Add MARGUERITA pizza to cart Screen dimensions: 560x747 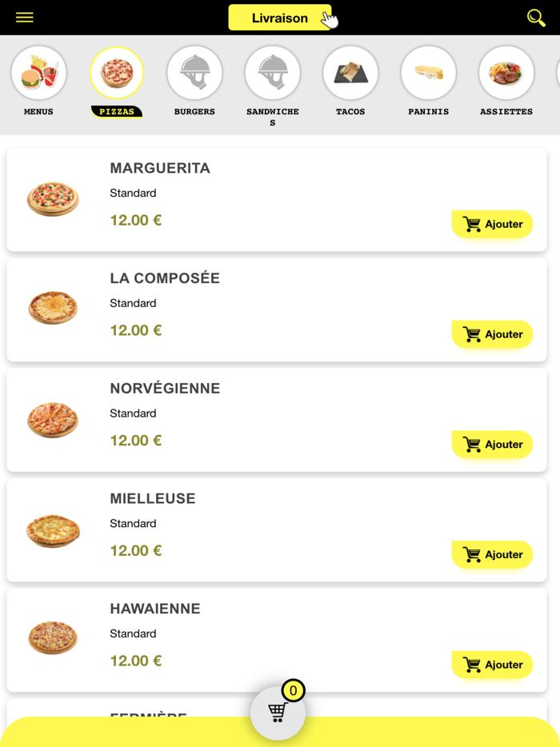[x=492, y=224]
